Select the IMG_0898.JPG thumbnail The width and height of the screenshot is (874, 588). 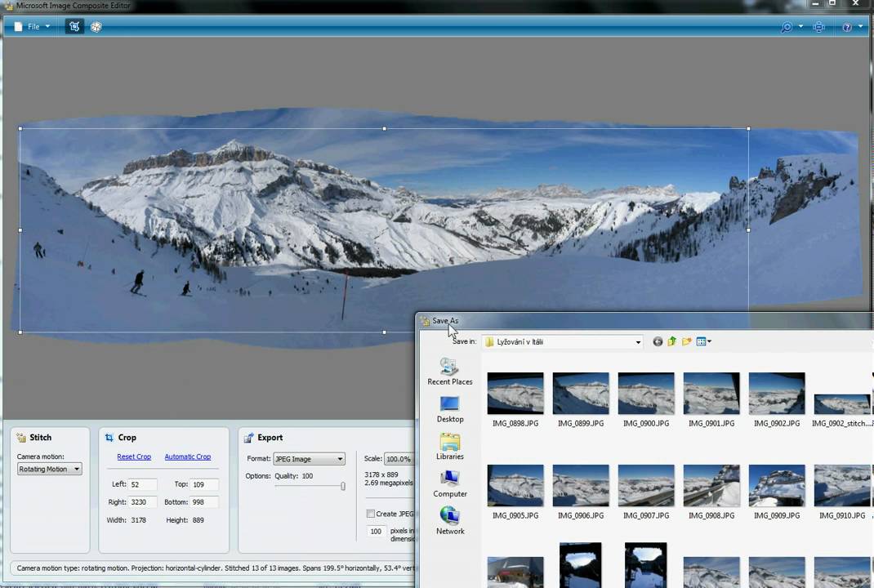[515, 394]
